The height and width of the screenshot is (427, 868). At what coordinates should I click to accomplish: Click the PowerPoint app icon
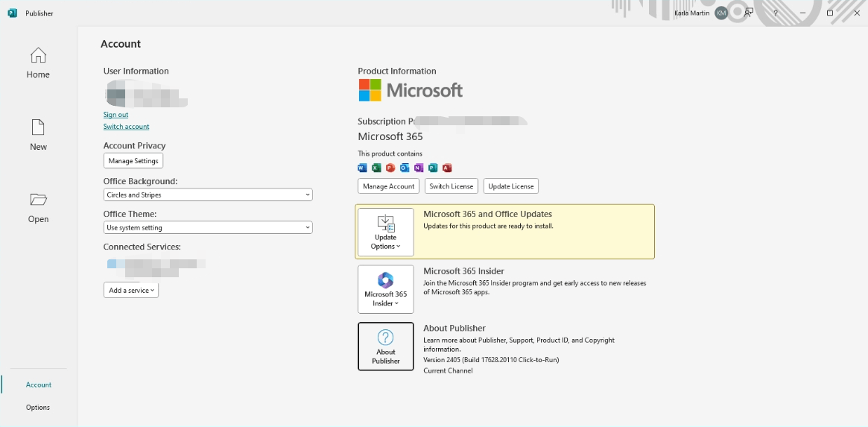[x=391, y=168]
